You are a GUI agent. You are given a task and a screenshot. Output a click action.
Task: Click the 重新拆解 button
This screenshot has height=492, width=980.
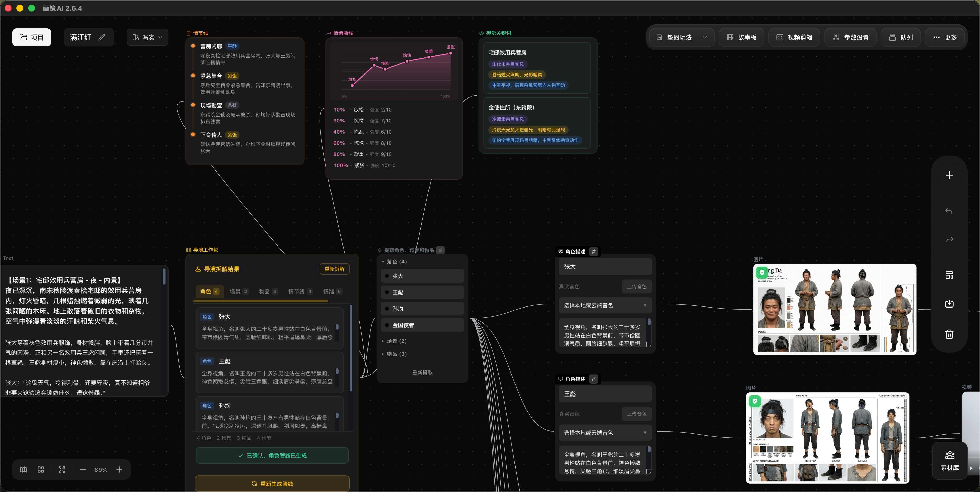tap(334, 269)
